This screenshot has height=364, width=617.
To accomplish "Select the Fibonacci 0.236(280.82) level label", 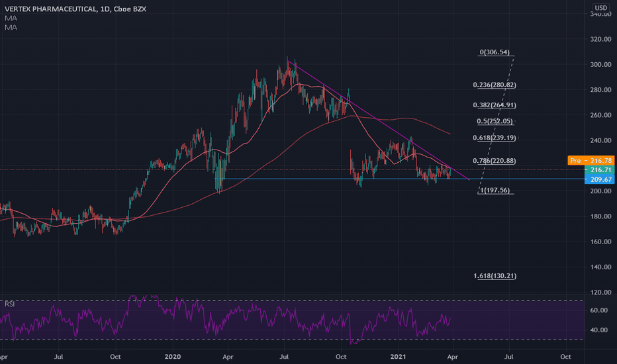I will (x=495, y=85).
